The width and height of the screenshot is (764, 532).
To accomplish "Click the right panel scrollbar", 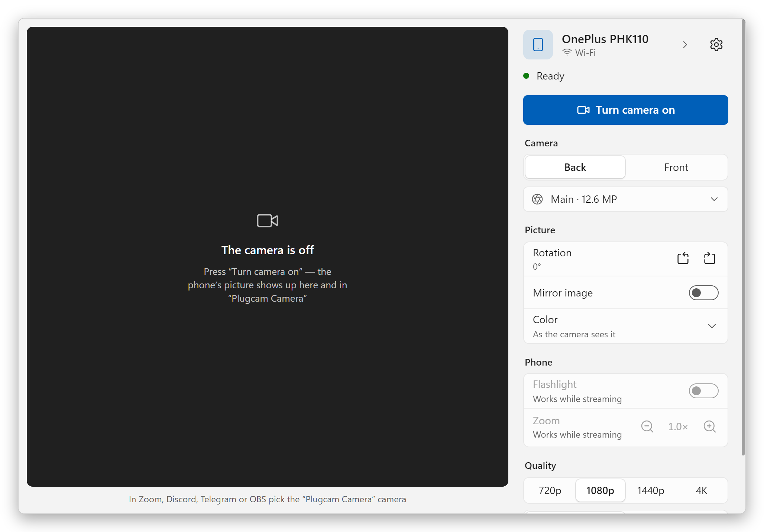I will (743, 238).
